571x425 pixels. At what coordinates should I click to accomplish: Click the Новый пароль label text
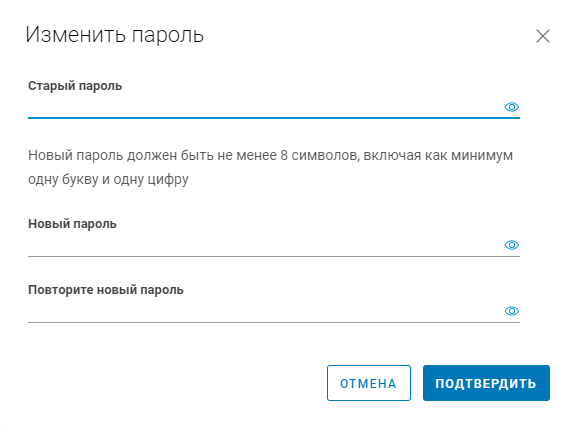[72, 224]
